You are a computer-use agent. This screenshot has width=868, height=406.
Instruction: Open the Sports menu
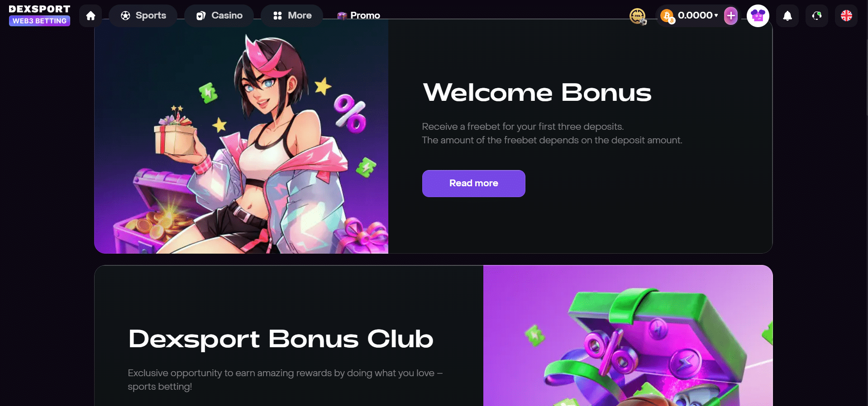pos(143,16)
